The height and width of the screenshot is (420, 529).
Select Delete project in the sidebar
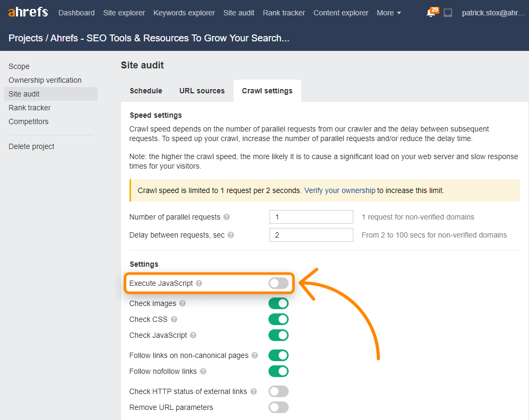31,146
